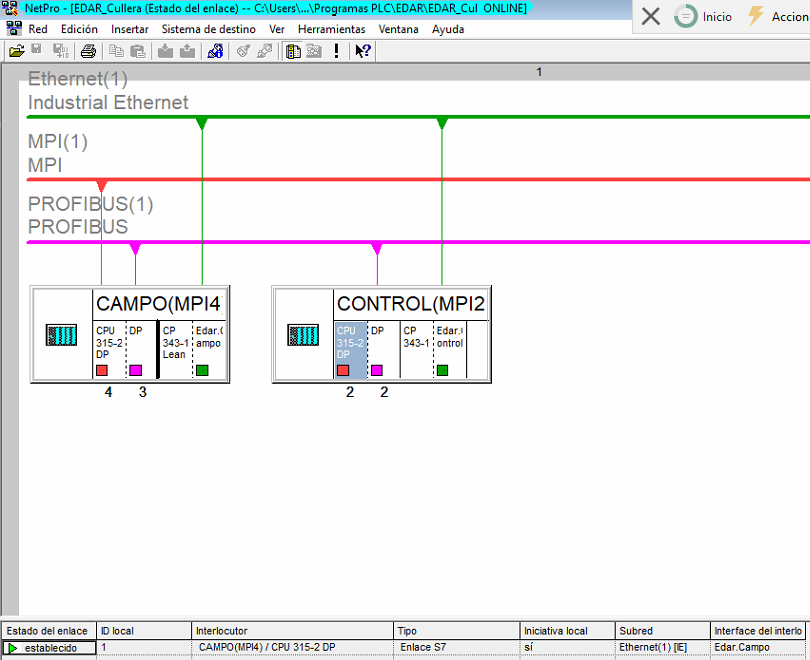Click the grayed network view toolbar icon
810x660 pixels.
point(314,51)
